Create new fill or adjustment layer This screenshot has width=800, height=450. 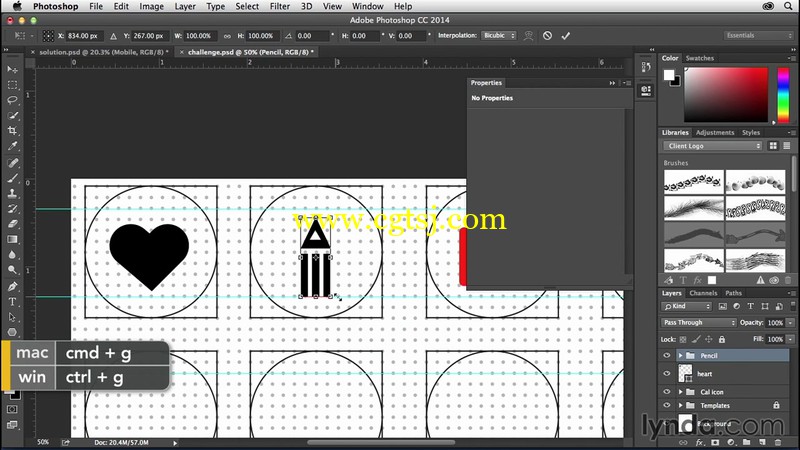click(731, 442)
